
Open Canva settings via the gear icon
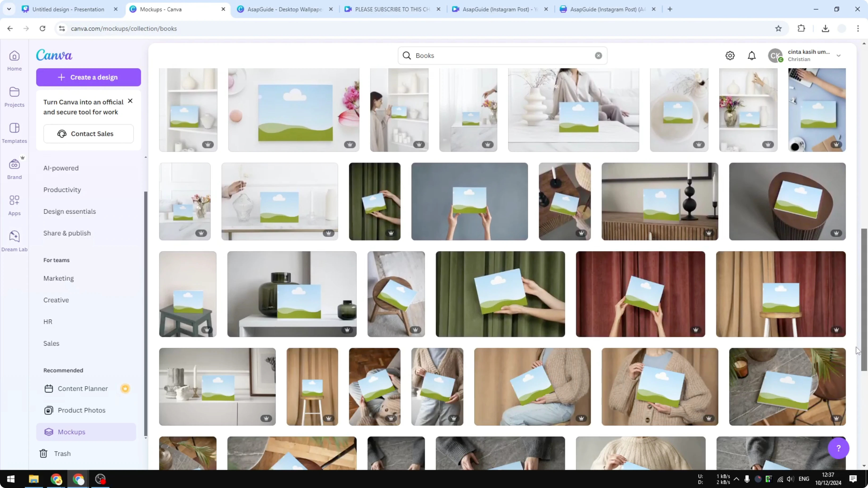(730, 56)
